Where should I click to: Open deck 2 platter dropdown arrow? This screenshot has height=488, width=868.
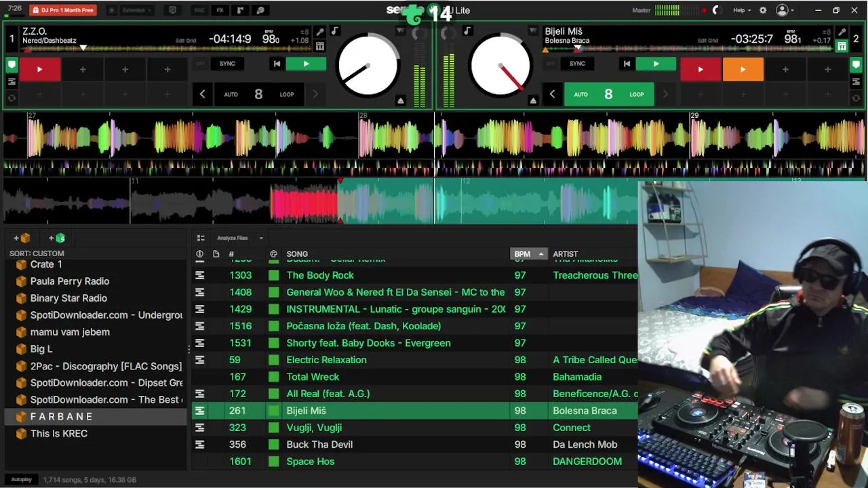[533, 31]
